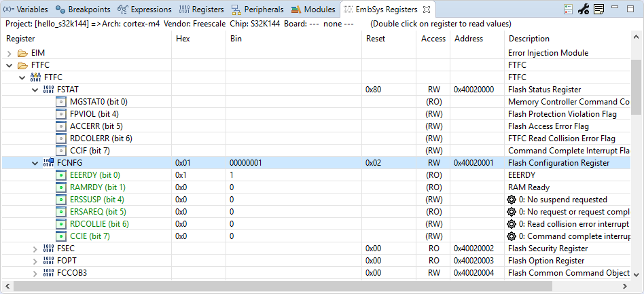Click the ERSSUSP bit field icon

[60, 200]
